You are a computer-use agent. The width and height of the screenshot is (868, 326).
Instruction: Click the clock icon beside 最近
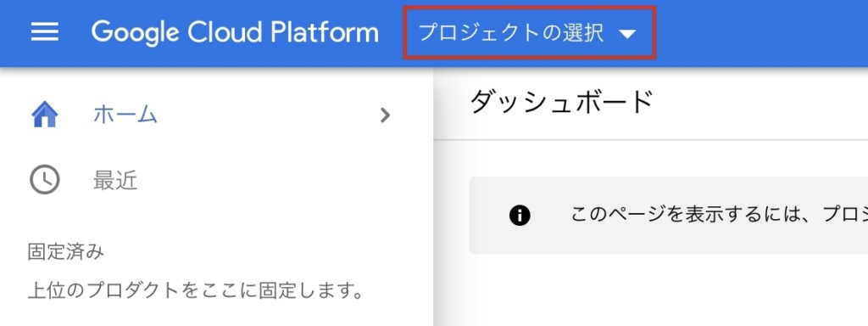pyautogui.click(x=44, y=180)
